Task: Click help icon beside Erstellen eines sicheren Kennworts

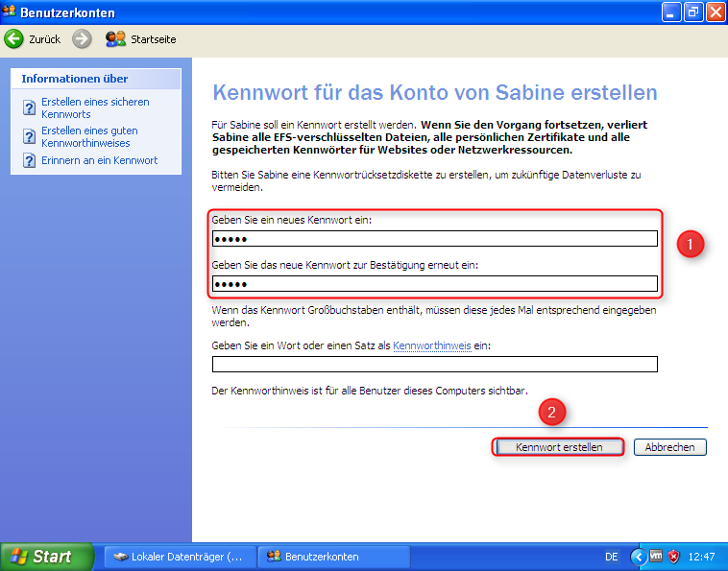Action: [29, 108]
